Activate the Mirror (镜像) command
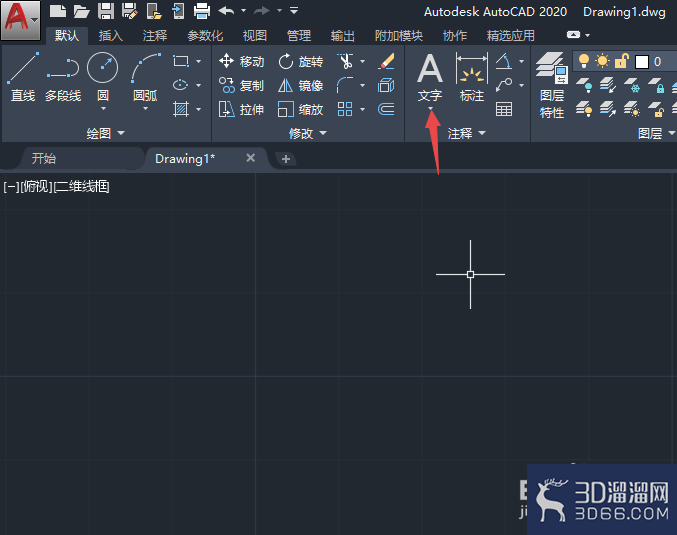 pyautogui.click(x=301, y=85)
